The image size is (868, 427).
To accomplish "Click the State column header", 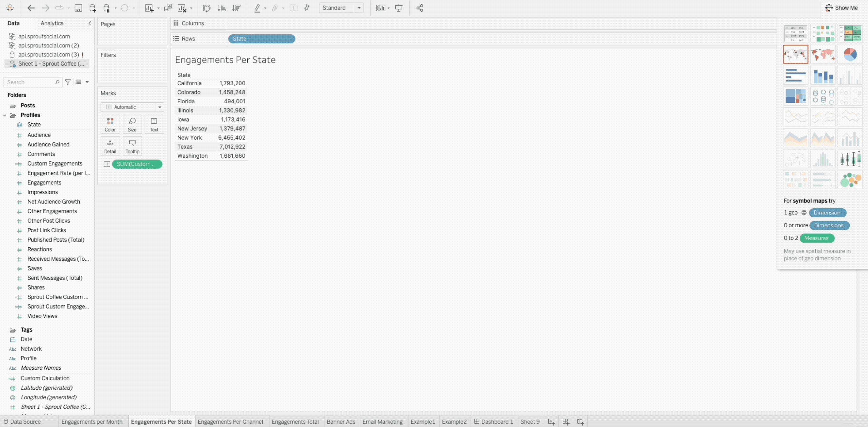I will (x=184, y=75).
